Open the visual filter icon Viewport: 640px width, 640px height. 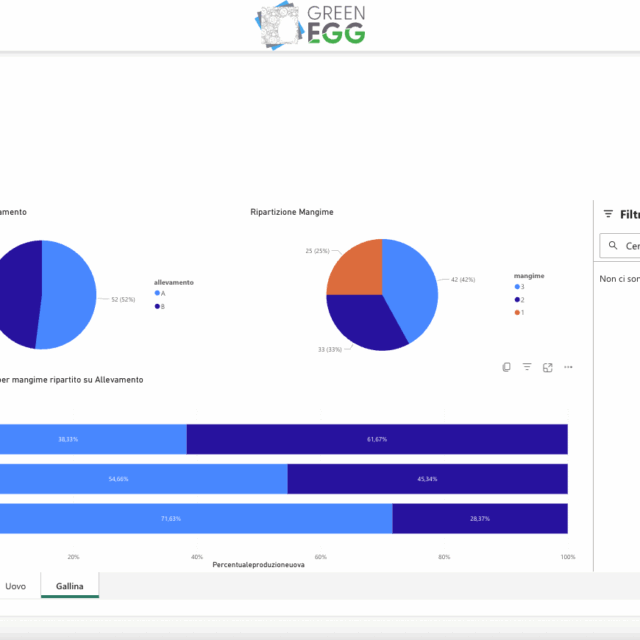click(527, 368)
